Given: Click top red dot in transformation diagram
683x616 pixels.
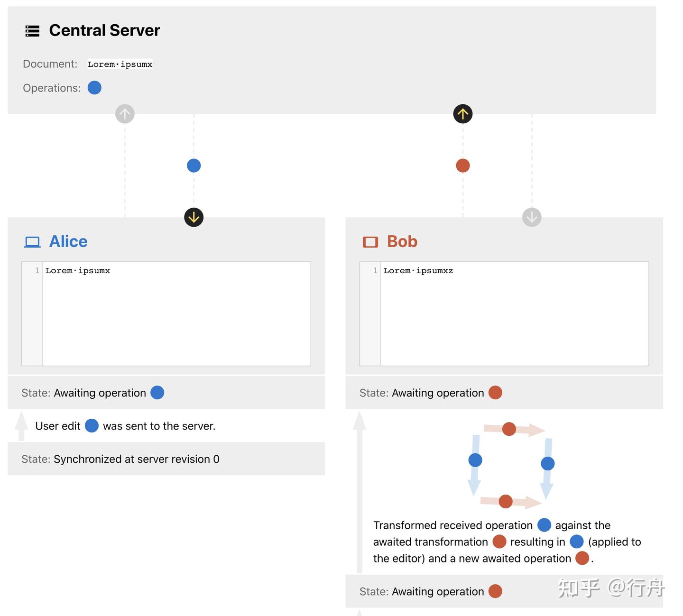Looking at the screenshot, I should pyautogui.click(x=509, y=429).
